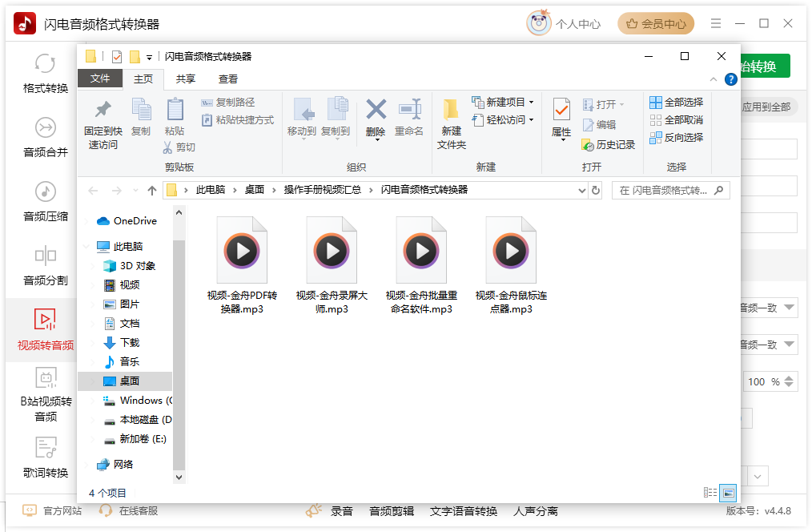The width and height of the screenshot is (812, 532).
Task: Switch to the 查看 ribbon tab
Action: click(228, 79)
